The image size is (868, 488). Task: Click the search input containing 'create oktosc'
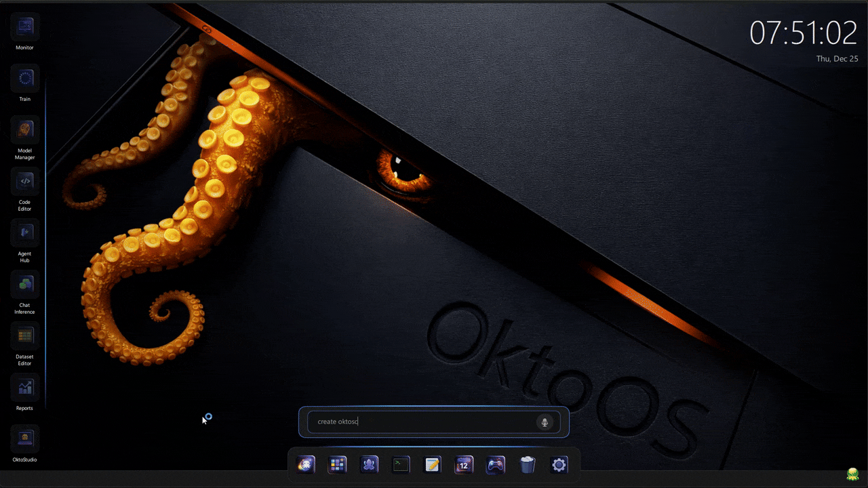(420, 421)
